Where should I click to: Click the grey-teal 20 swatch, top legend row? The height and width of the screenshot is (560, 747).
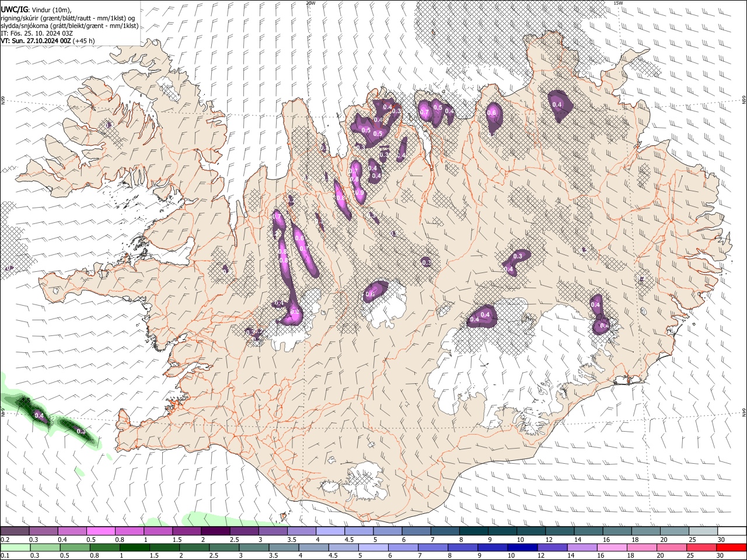[x=675, y=531]
